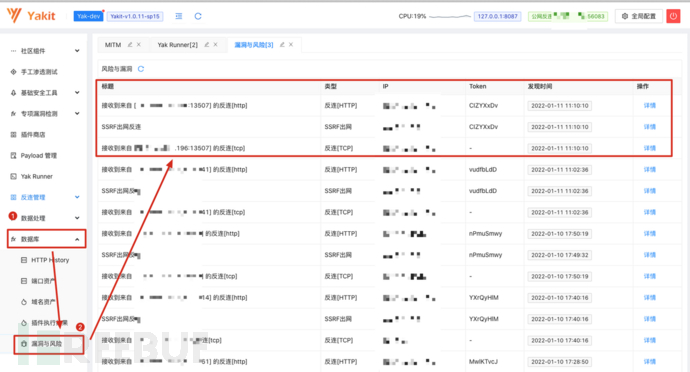This screenshot has width=690, height=372.
Task: Click the Yak Runner terminal icon in sidebar
Action: coord(13,177)
